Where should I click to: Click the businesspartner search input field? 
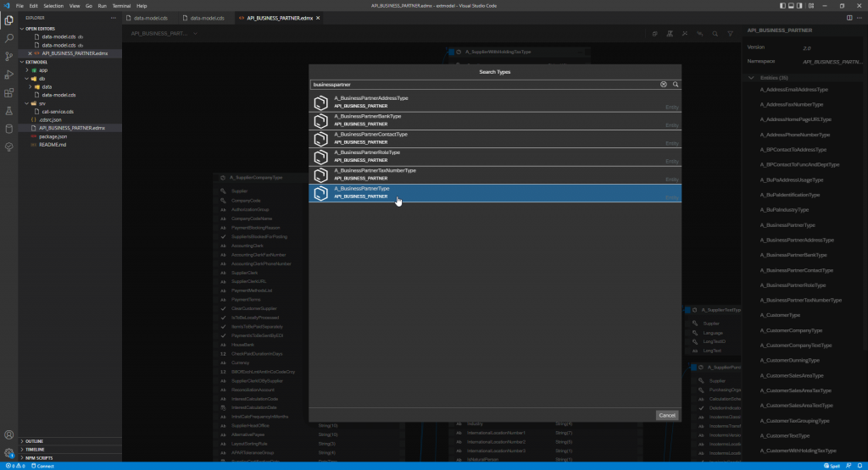(484, 85)
